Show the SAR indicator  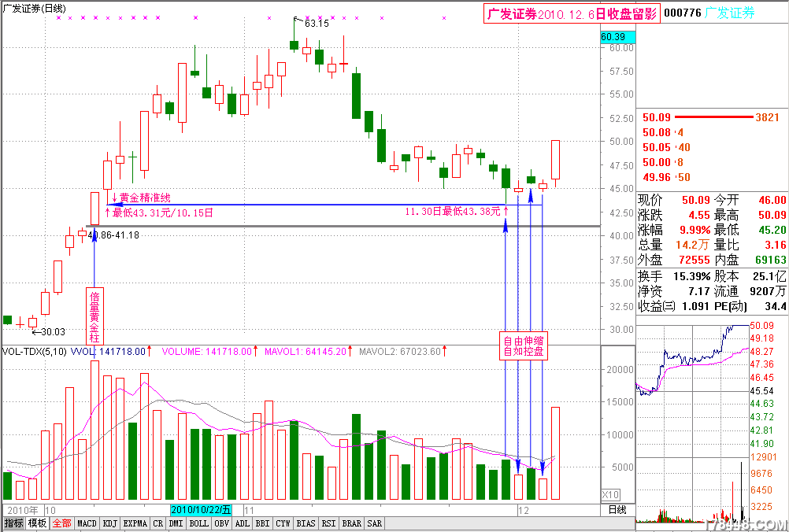click(x=375, y=523)
